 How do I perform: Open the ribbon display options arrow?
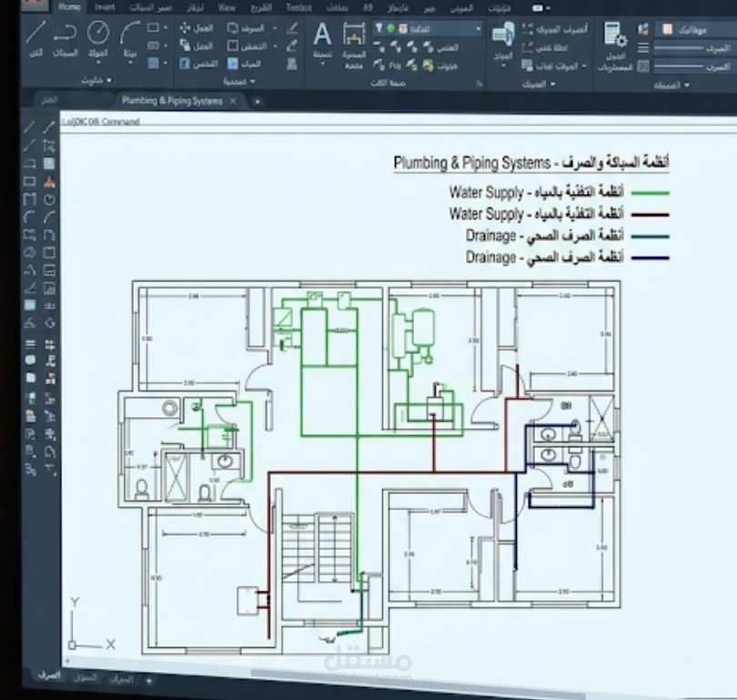549,8
